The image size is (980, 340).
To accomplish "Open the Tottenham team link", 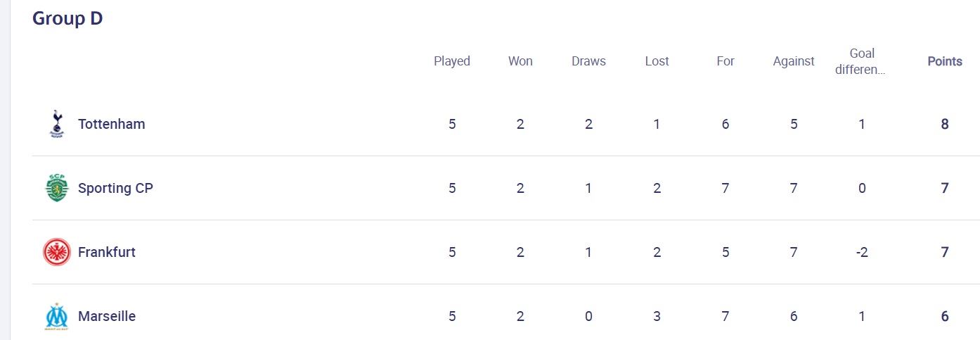I will coord(111,124).
